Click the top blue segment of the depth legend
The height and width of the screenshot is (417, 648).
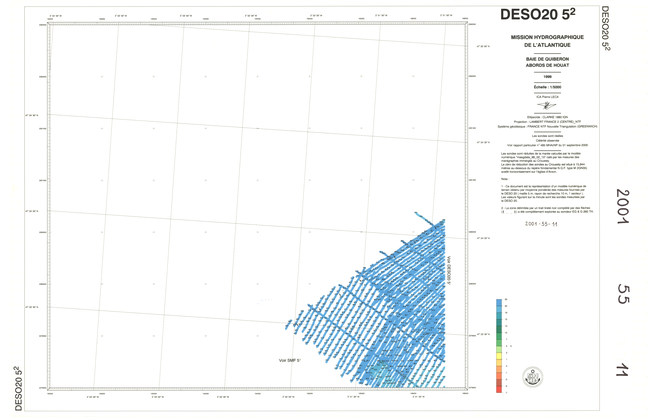(499, 304)
